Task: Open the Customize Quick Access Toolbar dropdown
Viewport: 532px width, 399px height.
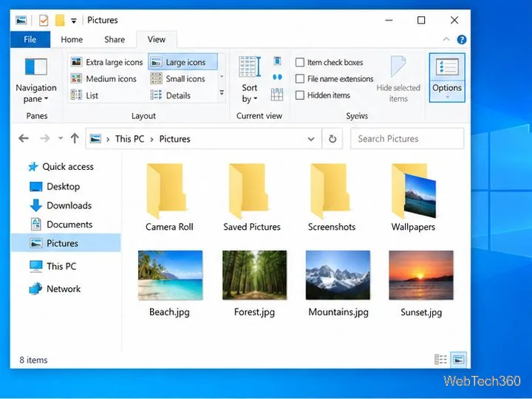Action: 74,21
